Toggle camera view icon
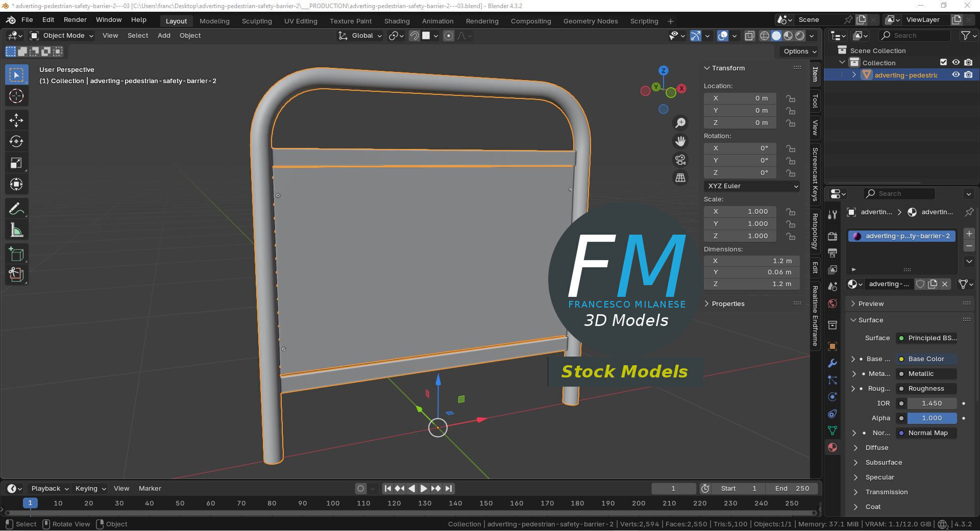The image size is (980, 531). point(680,160)
